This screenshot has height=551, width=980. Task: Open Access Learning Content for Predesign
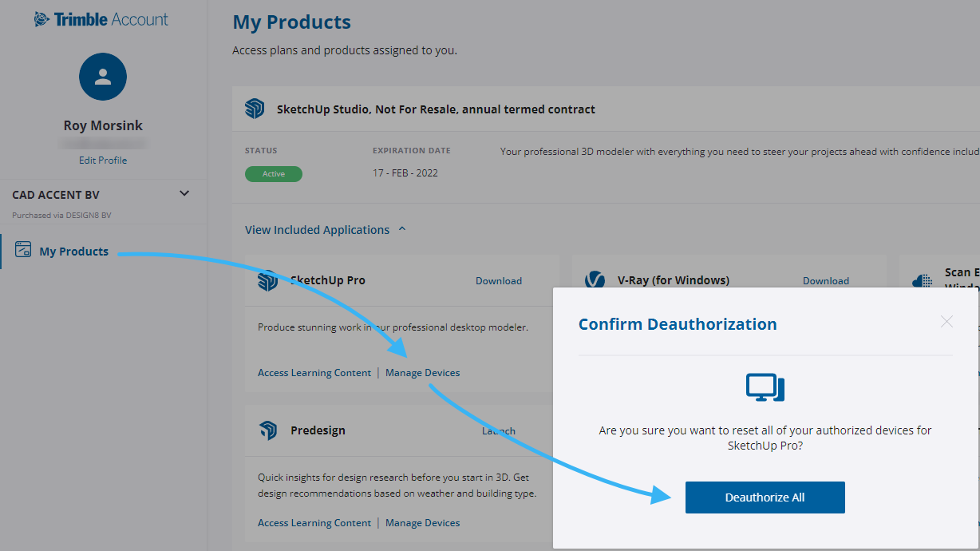click(314, 523)
